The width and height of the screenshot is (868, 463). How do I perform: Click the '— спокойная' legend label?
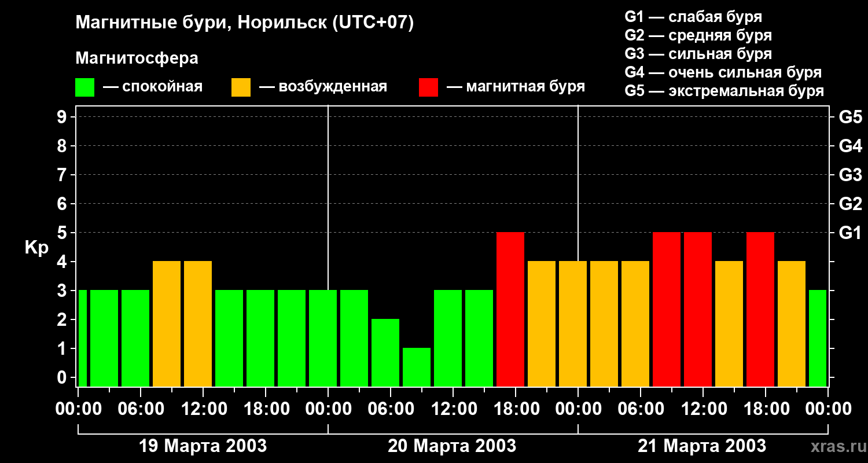pyautogui.click(x=153, y=87)
